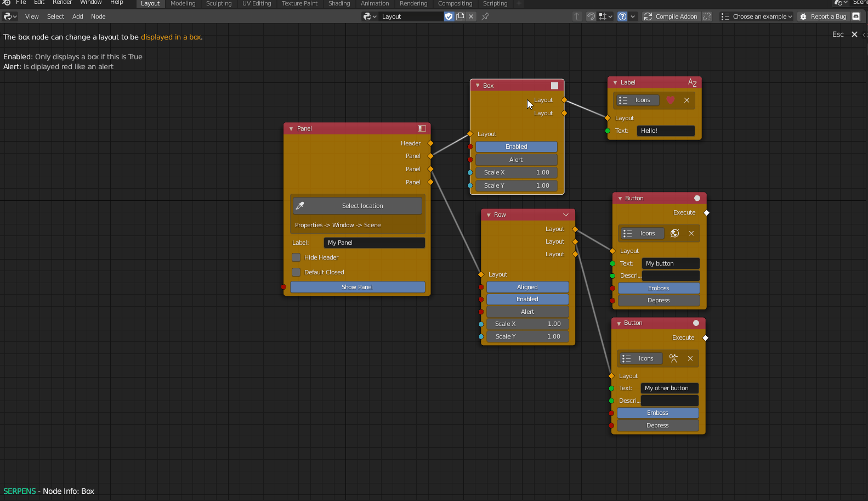Toggle Depress on the My other button node

pyautogui.click(x=658, y=425)
